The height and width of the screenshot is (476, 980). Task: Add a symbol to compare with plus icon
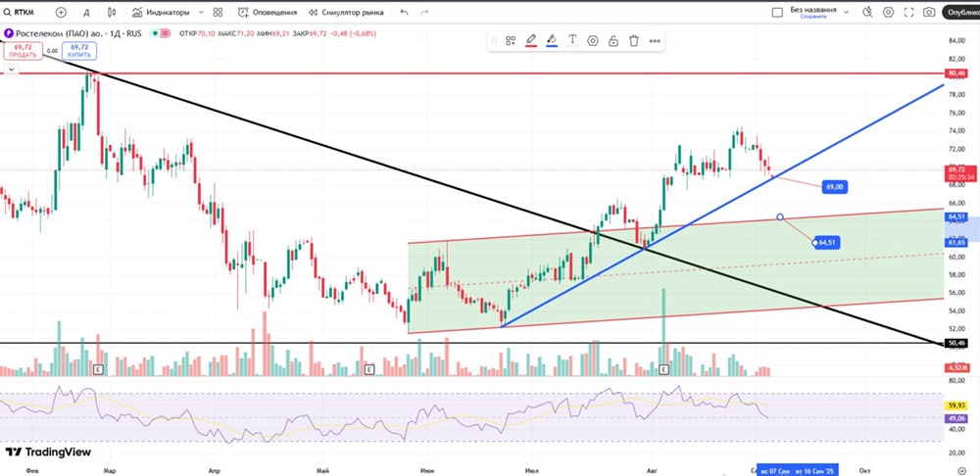[61, 12]
